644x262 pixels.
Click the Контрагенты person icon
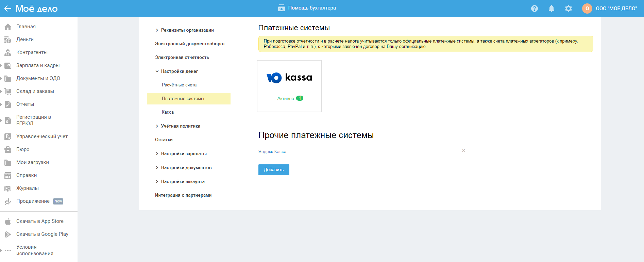(x=8, y=53)
